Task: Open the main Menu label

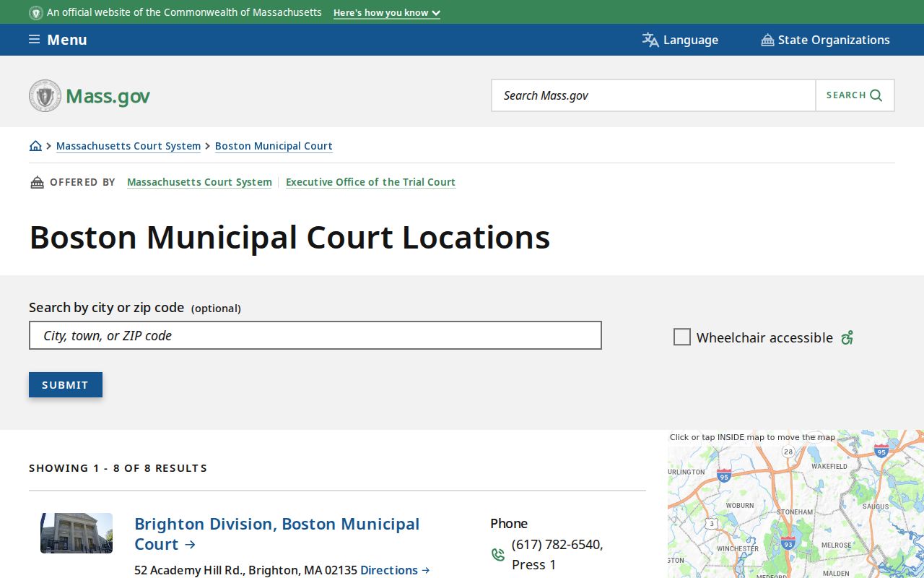Action: 67,40
